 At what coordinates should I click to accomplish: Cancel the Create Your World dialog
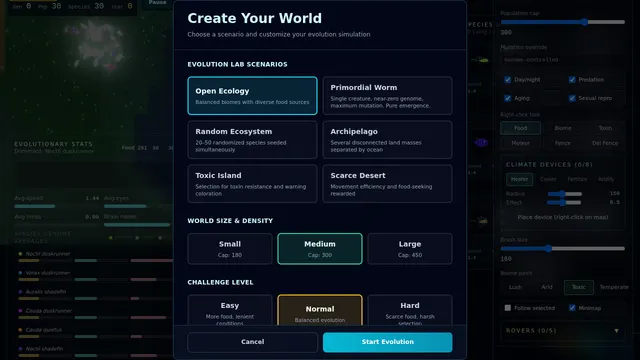252,342
